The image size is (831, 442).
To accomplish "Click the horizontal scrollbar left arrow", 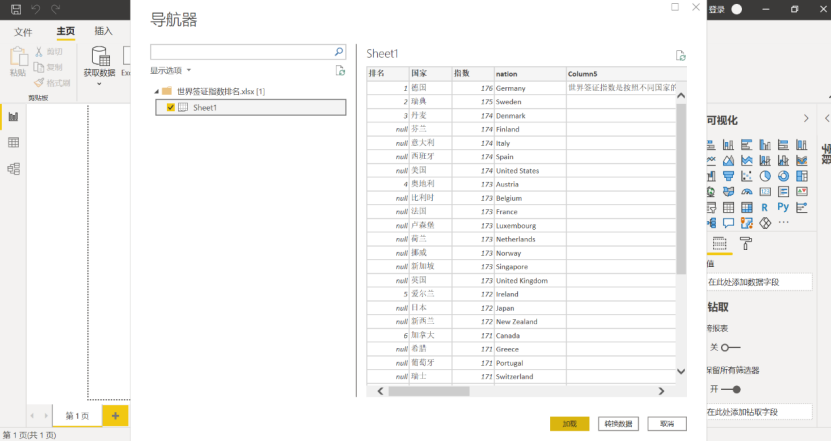I will coord(380,391).
